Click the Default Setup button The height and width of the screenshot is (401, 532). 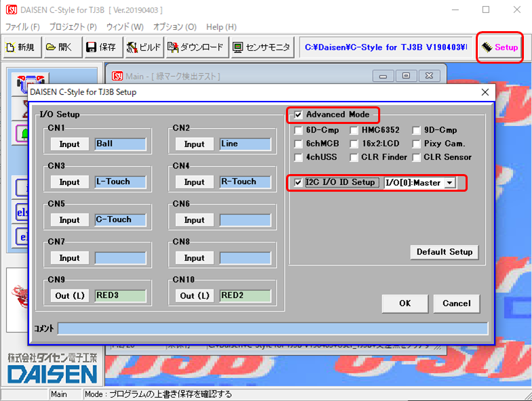(x=445, y=252)
